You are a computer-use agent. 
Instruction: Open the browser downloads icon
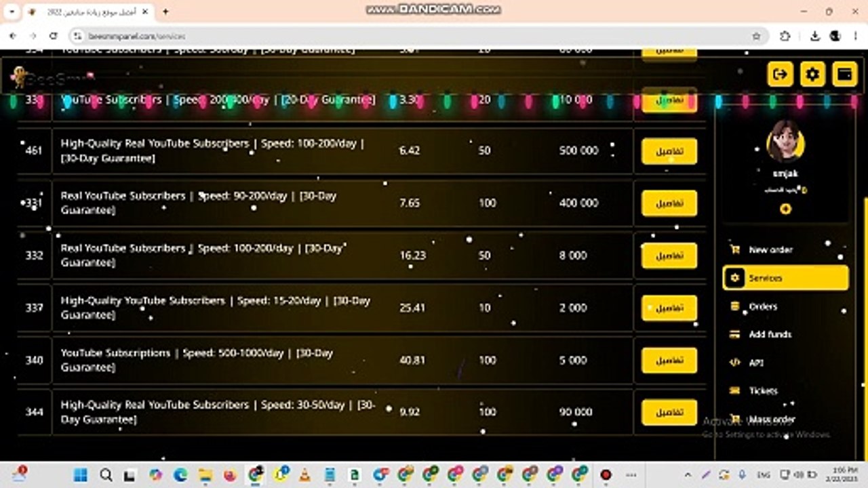point(815,36)
